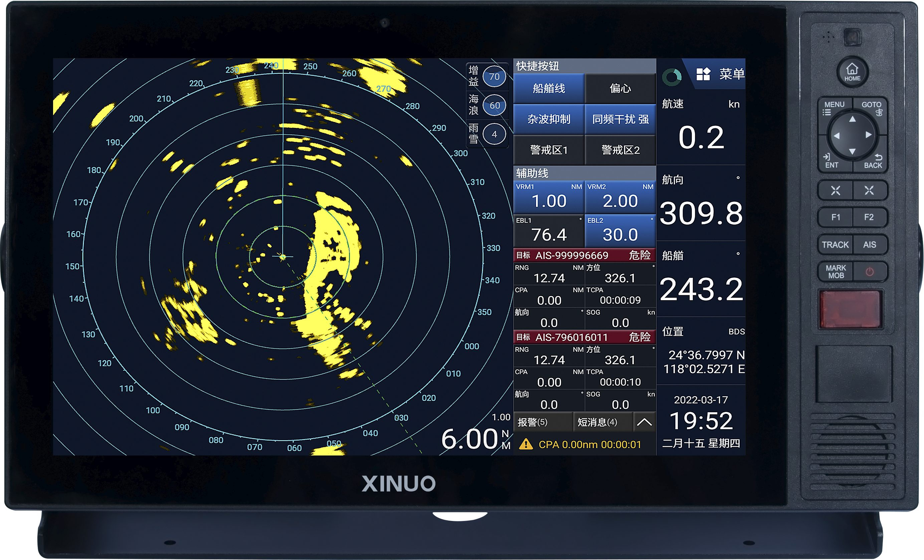
Task: Adjust the 雨雪 rain dial showing 4
Action: coord(494,134)
